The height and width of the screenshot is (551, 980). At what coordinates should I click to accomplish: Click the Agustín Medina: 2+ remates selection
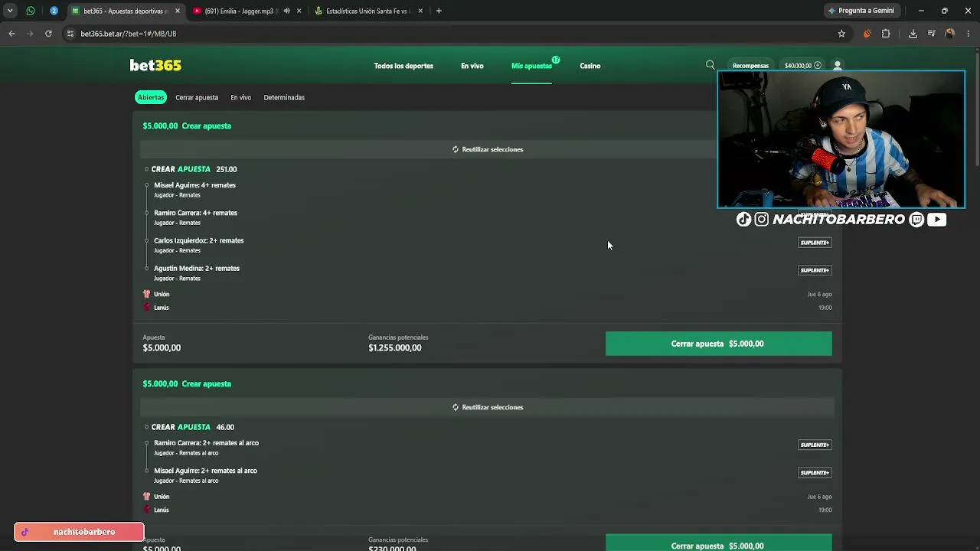(x=197, y=268)
